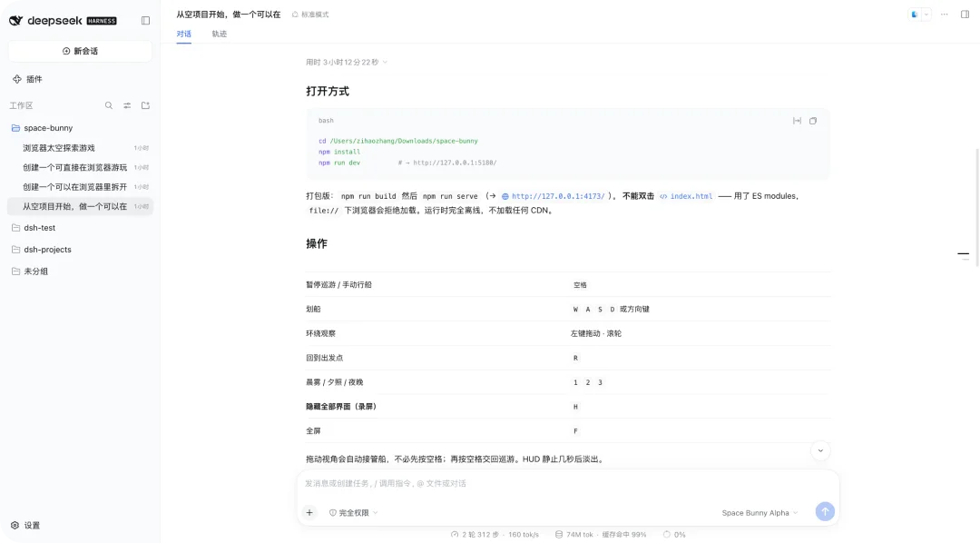This screenshot has width=980, height=543.
Task: Click the 隐藏全部界面（录屏） row label
Action: pyautogui.click(x=341, y=407)
